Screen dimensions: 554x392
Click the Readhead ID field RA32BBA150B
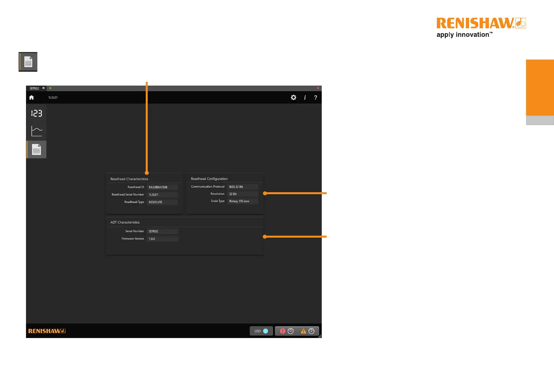[162, 187]
